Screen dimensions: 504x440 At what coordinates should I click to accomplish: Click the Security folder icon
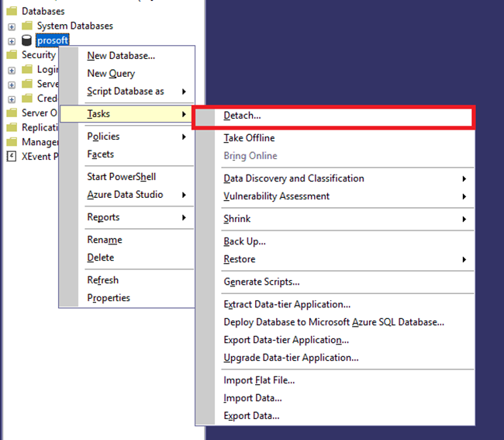click(x=12, y=55)
